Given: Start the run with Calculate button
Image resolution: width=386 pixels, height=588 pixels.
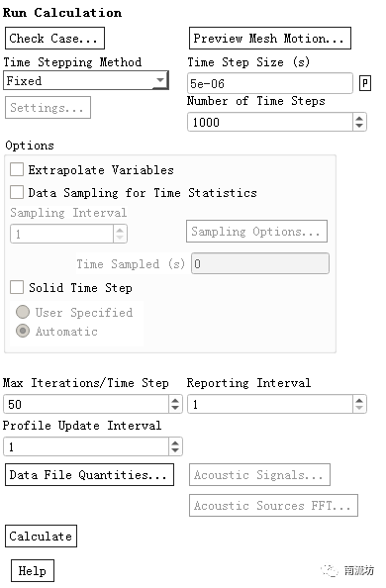Looking at the screenshot, I should point(41,536).
